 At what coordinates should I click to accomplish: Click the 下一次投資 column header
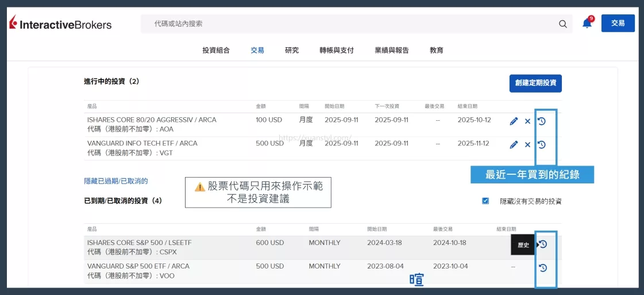point(387,106)
